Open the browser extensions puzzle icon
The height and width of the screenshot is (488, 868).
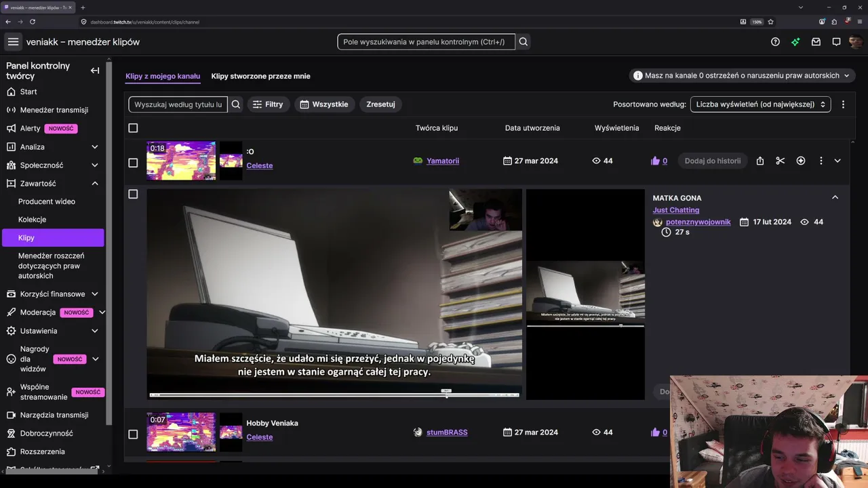tap(834, 22)
